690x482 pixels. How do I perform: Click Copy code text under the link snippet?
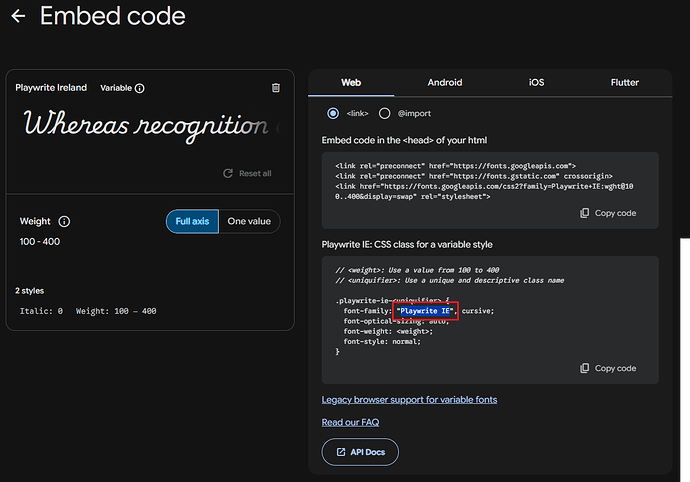click(x=616, y=213)
